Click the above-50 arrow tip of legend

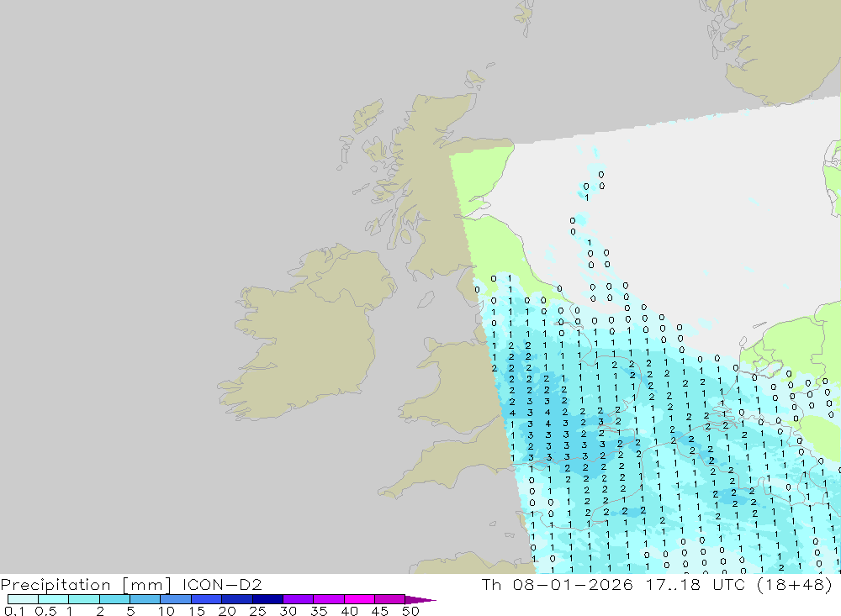[x=420, y=599]
